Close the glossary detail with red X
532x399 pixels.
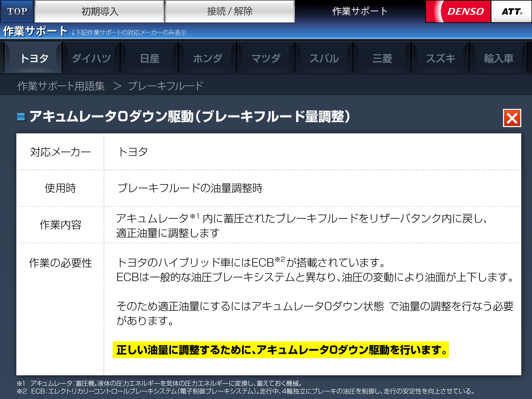coord(512,118)
